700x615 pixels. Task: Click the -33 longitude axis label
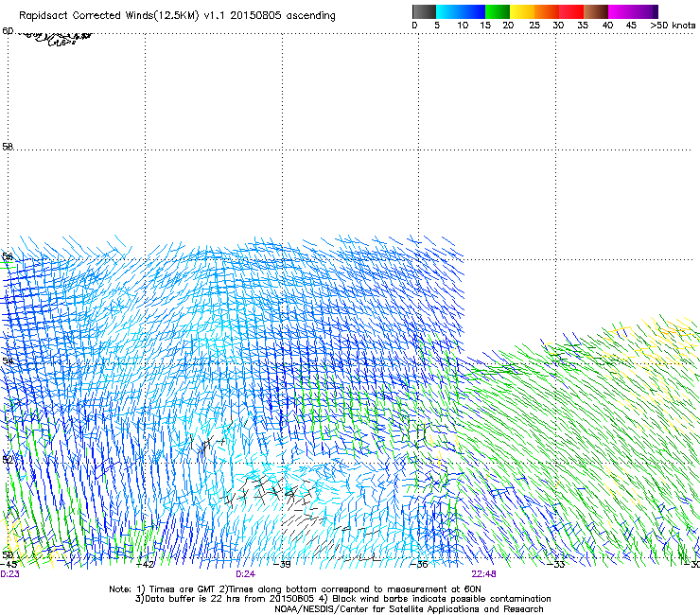[556, 565]
